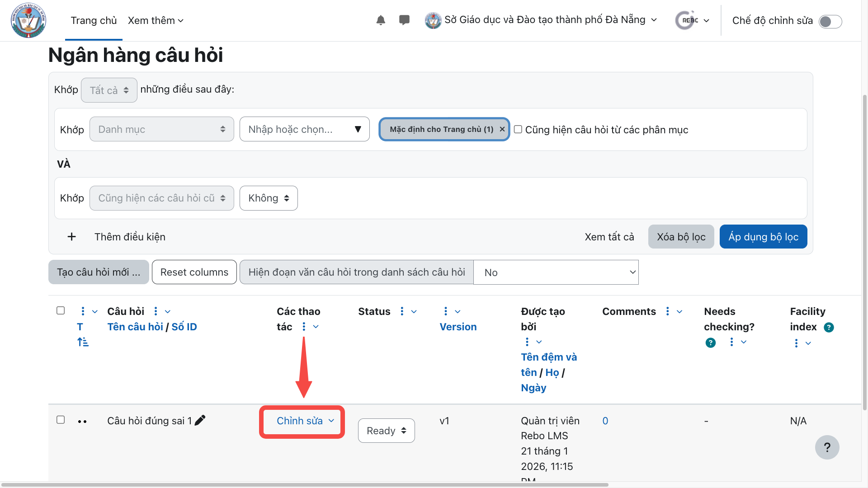Expand chevron beside Comments column header
The height and width of the screenshot is (488, 868).
coord(679,312)
